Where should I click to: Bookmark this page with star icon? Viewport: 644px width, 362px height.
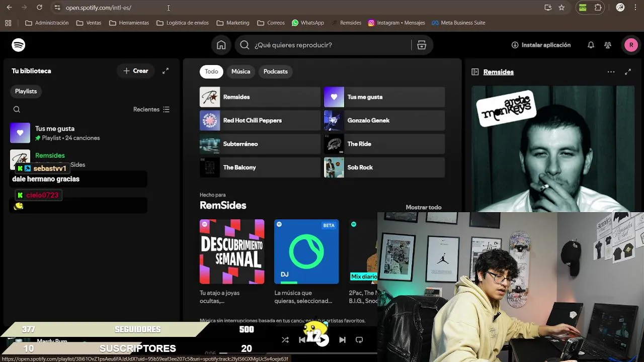coord(561,8)
